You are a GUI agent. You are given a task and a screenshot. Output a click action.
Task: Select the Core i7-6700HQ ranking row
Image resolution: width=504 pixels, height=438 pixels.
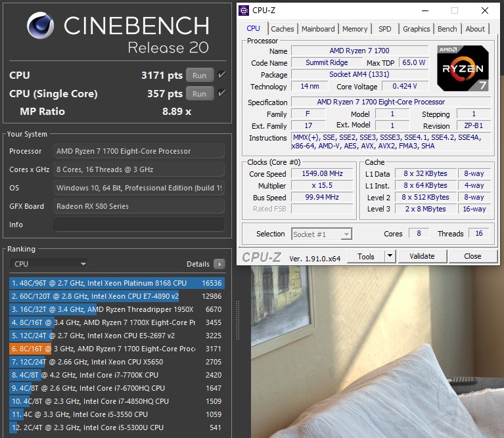(x=117, y=388)
